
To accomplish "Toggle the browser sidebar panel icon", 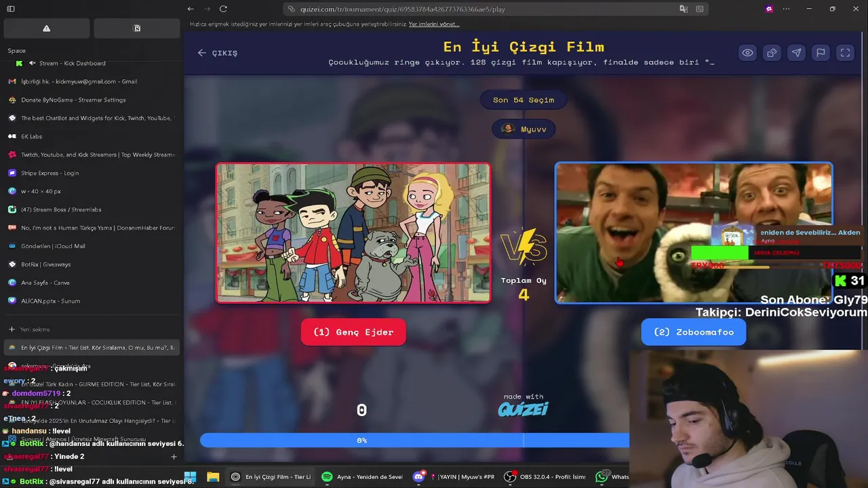I will [x=11, y=9].
